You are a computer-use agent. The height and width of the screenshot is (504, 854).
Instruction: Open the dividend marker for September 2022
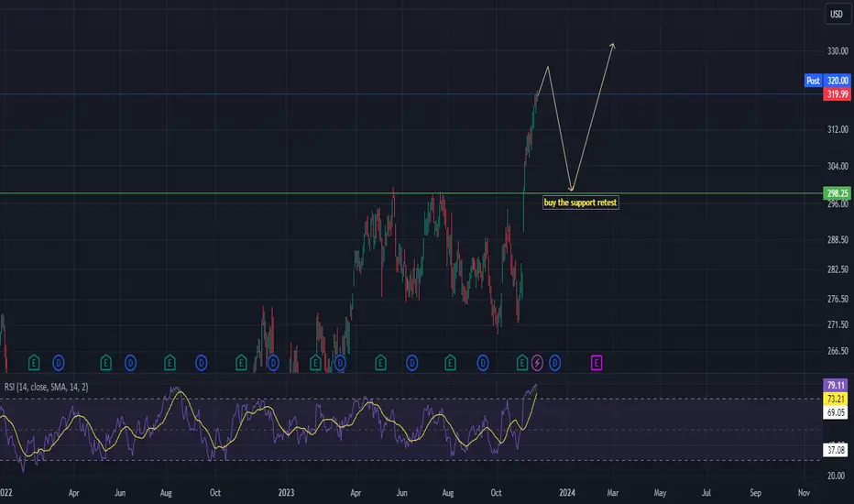202,362
